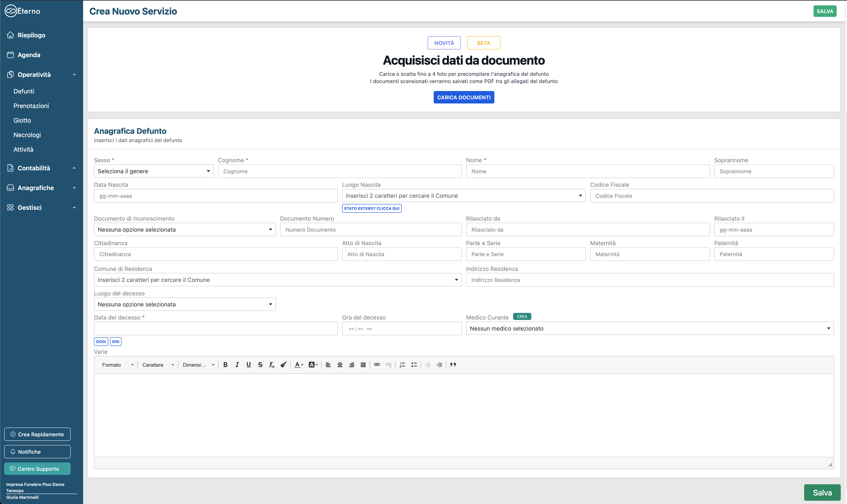847x504 pixels.
Task: Toggle italic formatting in Varie editor
Action: tap(237, 365)
